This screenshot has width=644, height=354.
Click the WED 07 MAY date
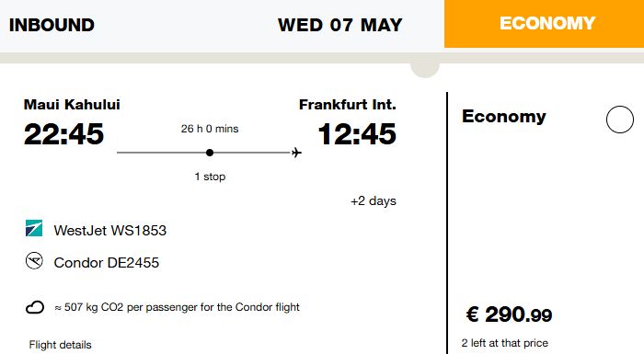(340, 25)
